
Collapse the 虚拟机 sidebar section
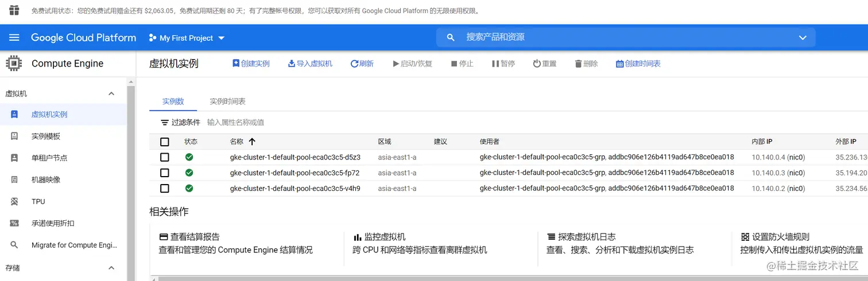(111, 93)
